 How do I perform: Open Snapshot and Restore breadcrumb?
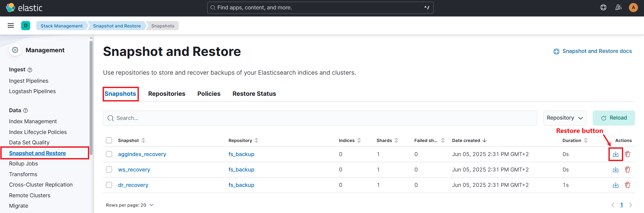117,26
